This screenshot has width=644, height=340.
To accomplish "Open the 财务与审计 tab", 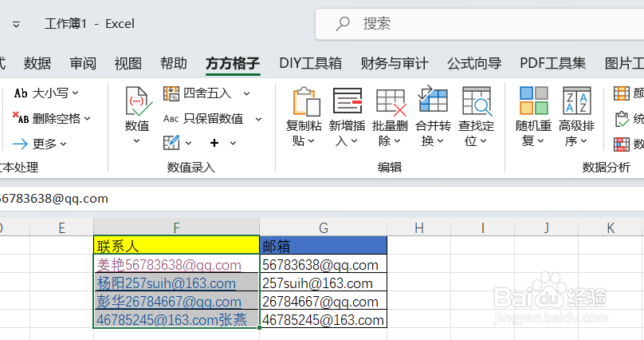I will (395, 63).
